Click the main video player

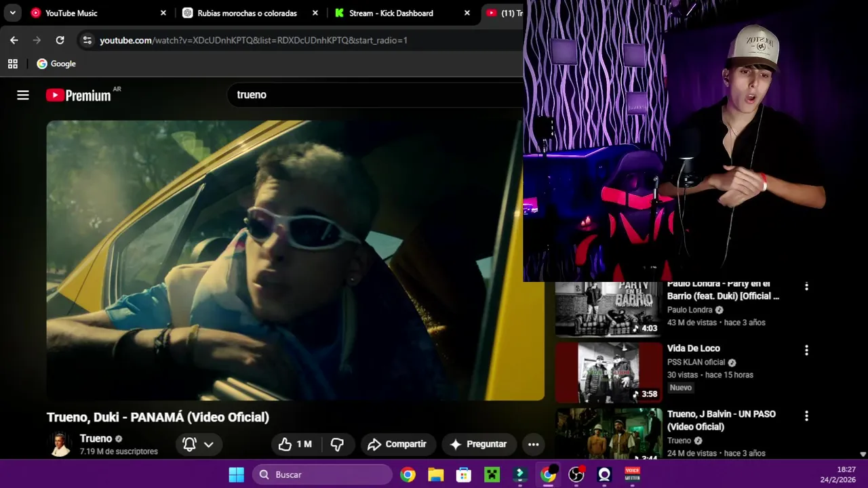(x=295, y=260)
